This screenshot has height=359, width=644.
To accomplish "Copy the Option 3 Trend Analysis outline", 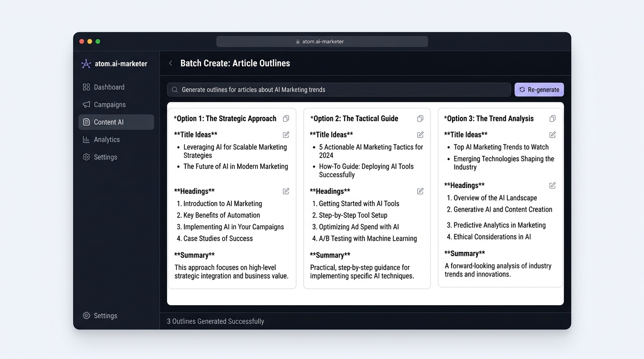I will tap(552, 119).
